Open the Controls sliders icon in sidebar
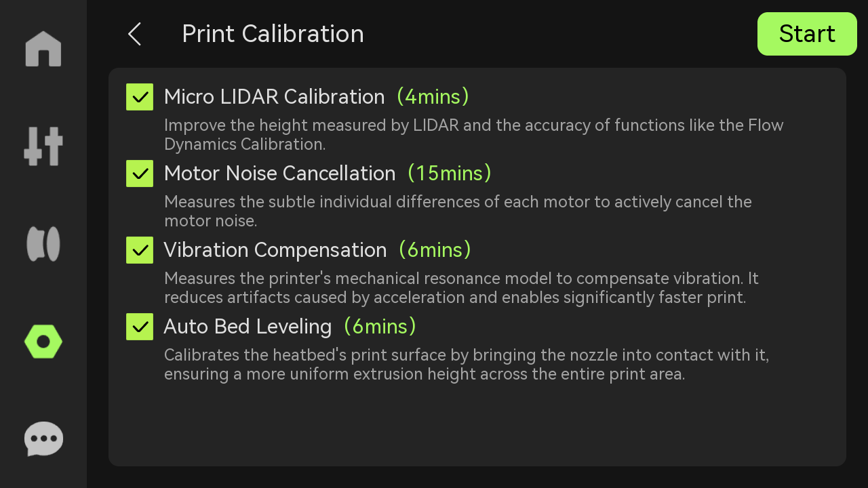Screen dimensions: 868x488 click(43, 146)
